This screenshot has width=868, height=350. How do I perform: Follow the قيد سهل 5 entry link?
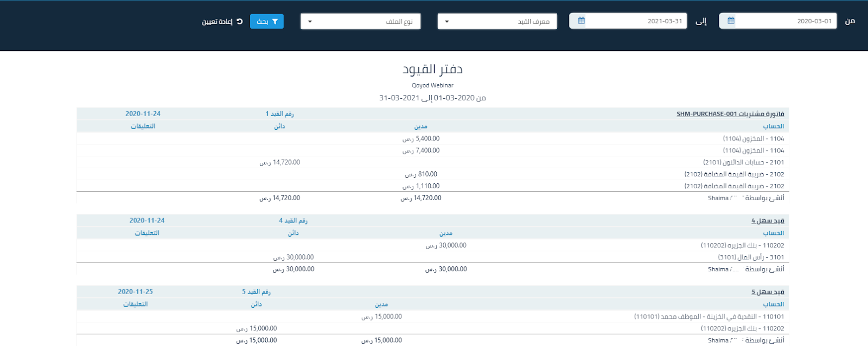pos(767,292)
